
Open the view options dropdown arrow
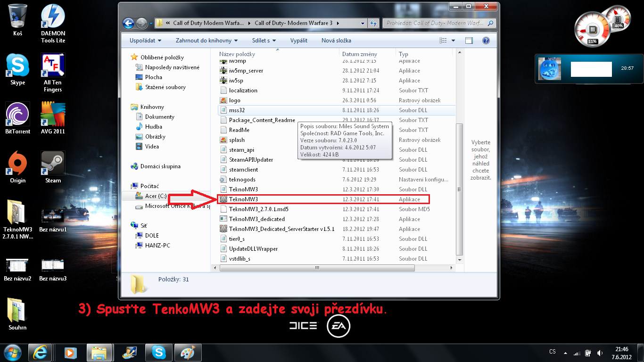[x=453, y=41]
